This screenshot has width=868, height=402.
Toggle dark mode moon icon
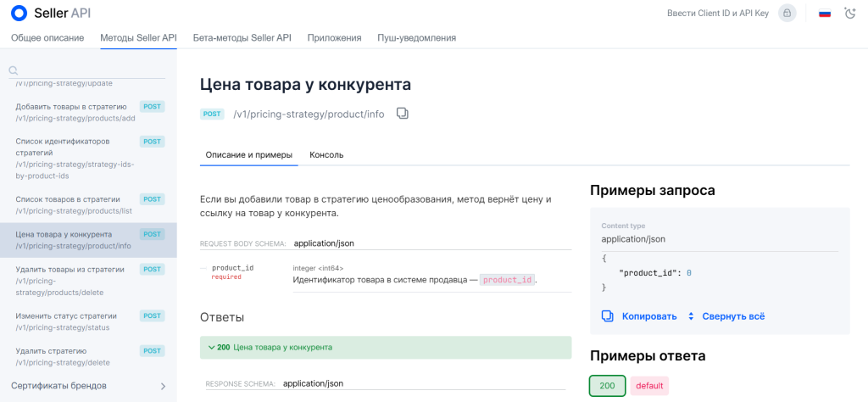pos(849,13)
